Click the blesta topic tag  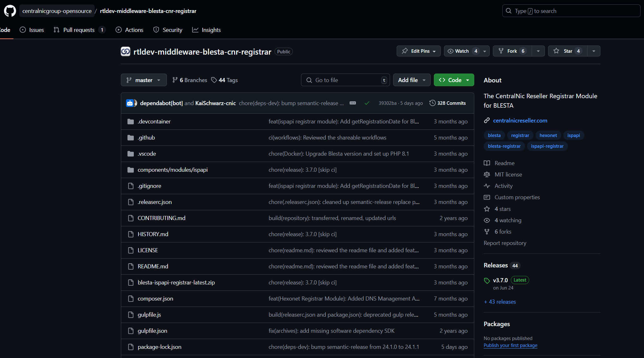pos(494,135)
